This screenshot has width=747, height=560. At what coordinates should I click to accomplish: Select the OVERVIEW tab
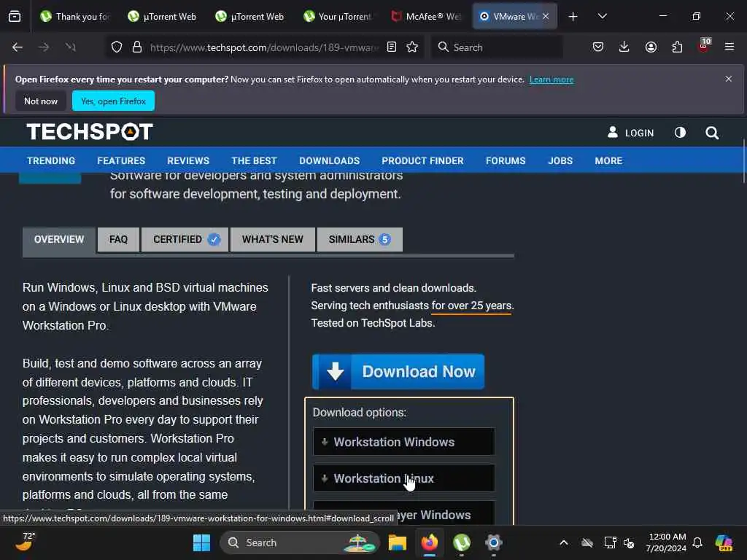(x=59, y=239)
